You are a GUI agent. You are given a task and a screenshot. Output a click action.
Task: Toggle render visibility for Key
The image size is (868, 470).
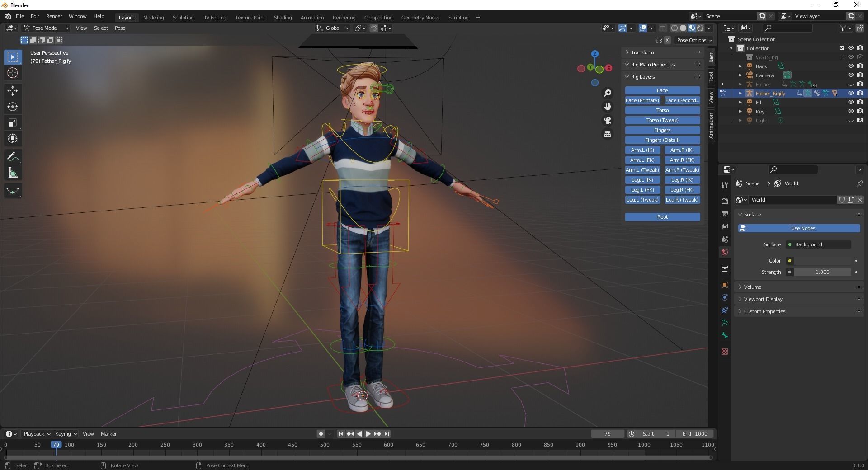(860, 111)
